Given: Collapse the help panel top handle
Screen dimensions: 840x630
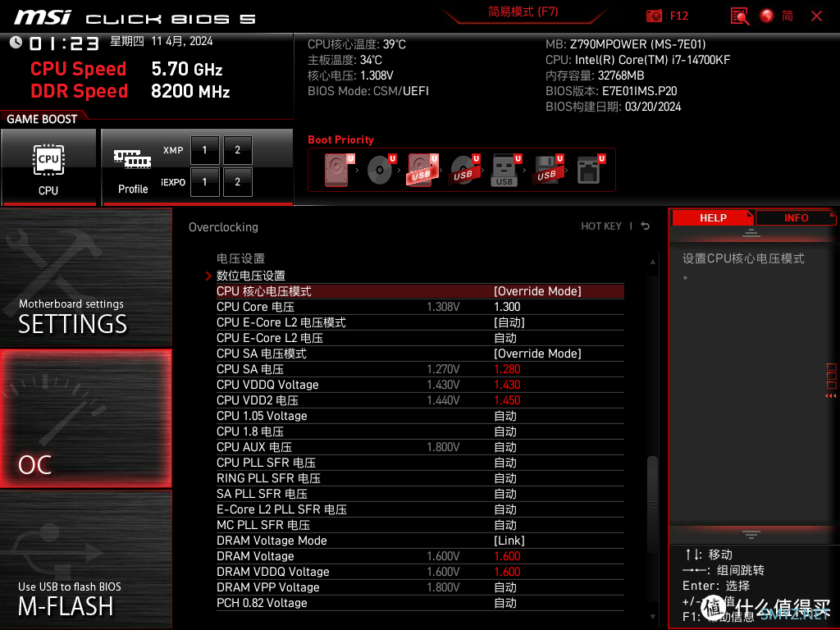Looking at the screenshot, I should click(x=751, y=232).
